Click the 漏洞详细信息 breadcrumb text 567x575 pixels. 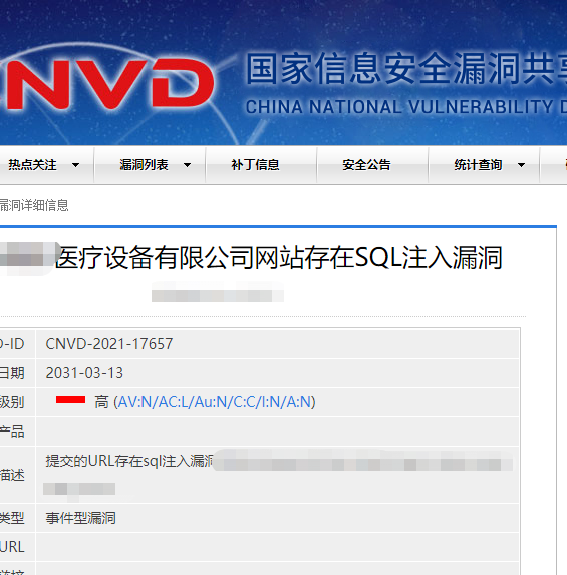pyautogui.click(x=34, y=205)
